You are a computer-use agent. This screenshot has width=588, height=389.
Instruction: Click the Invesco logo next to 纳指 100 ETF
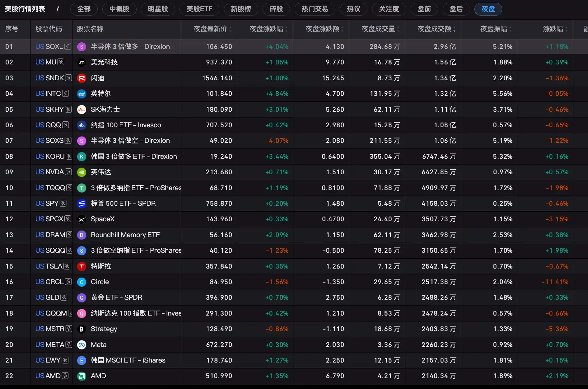(82, 125)
